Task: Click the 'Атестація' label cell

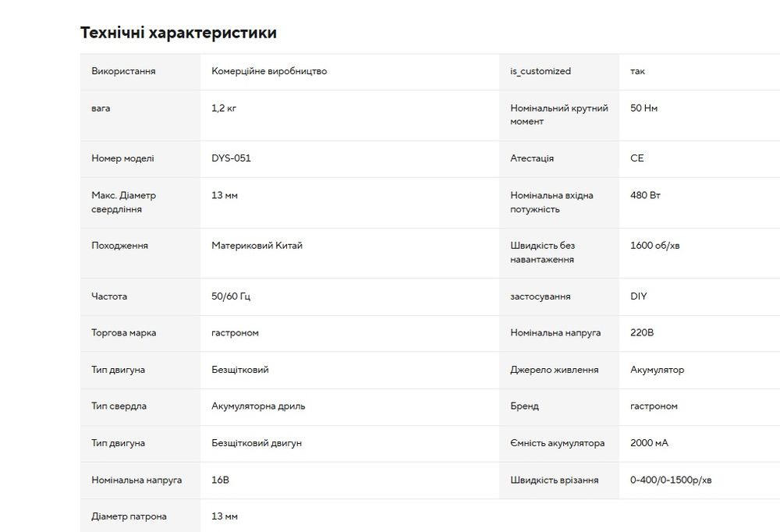Action: pyautogui.click(x=532, y=158)
